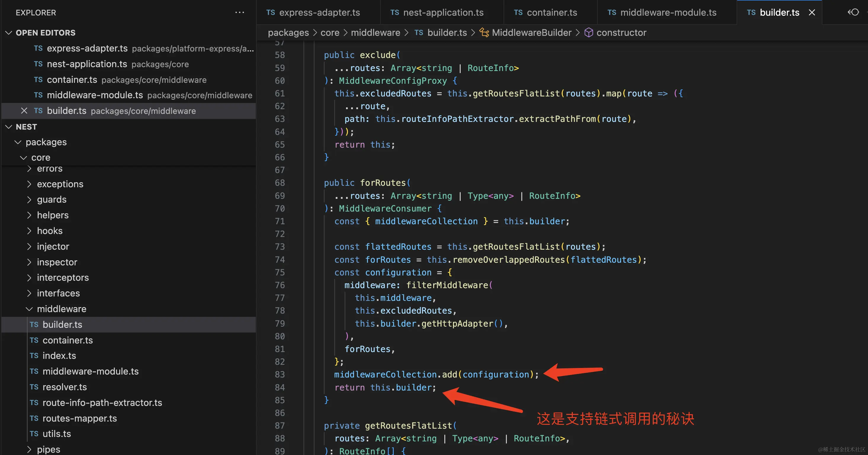Click TS icon of container.ts tab

tap(518, 12)
